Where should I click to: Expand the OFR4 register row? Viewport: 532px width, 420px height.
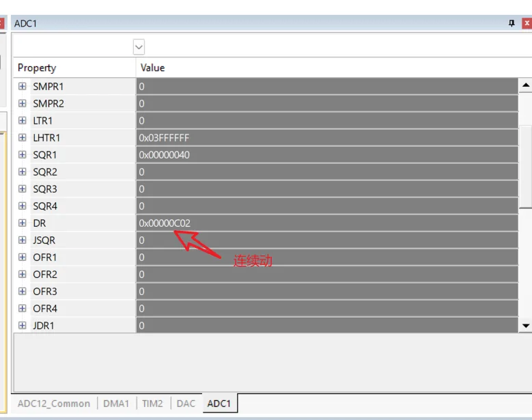22,308
